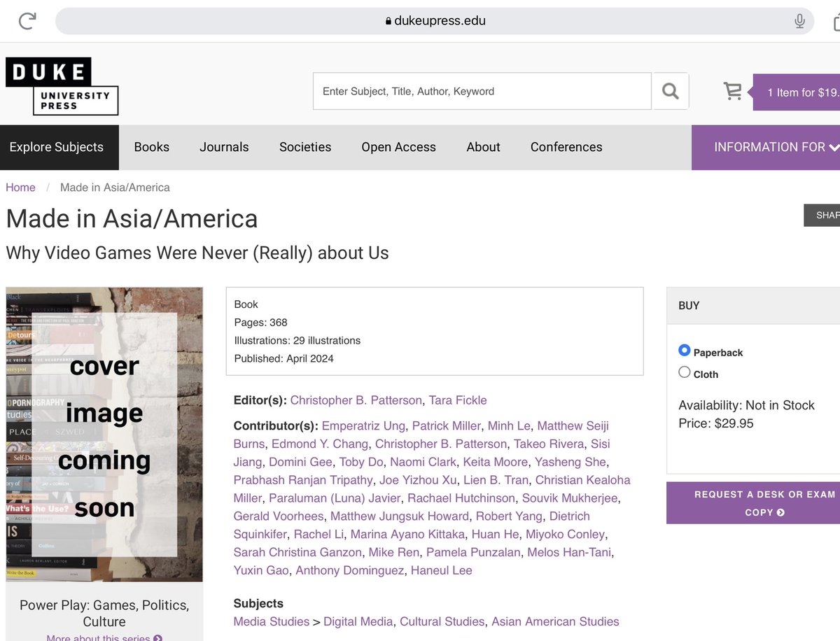The width and height of the screenshot is (840, 641).
Task: Go to Home via the breadcrumb link
Action: [20, 187]
